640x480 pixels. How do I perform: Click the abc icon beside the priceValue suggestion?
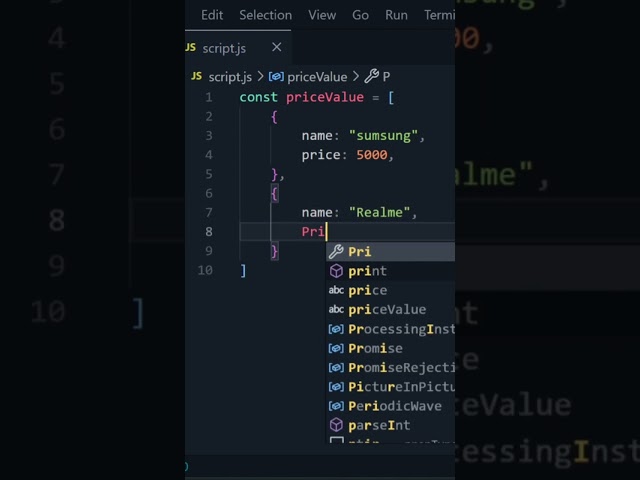pyautogui.click(x=336, y=309)
